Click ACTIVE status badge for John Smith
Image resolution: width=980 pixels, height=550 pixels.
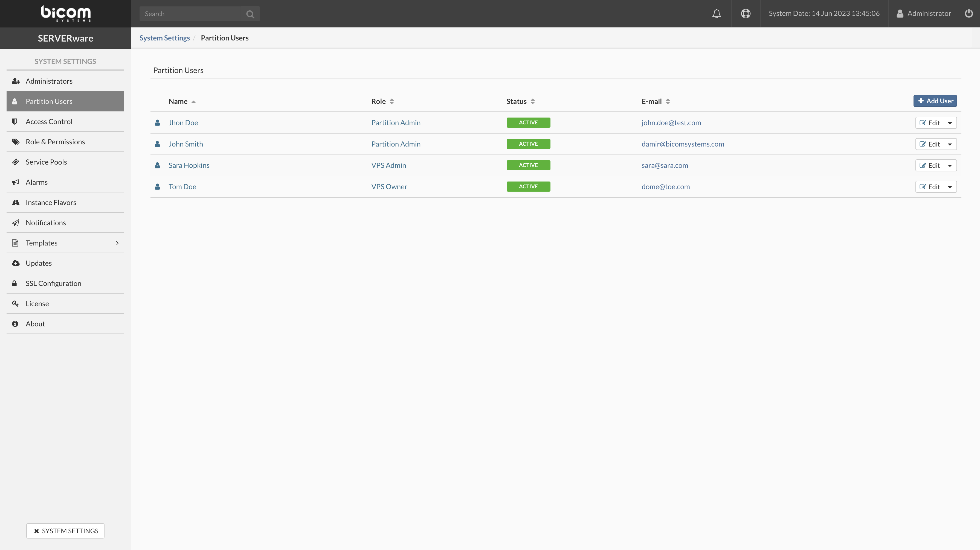point(528,144)
